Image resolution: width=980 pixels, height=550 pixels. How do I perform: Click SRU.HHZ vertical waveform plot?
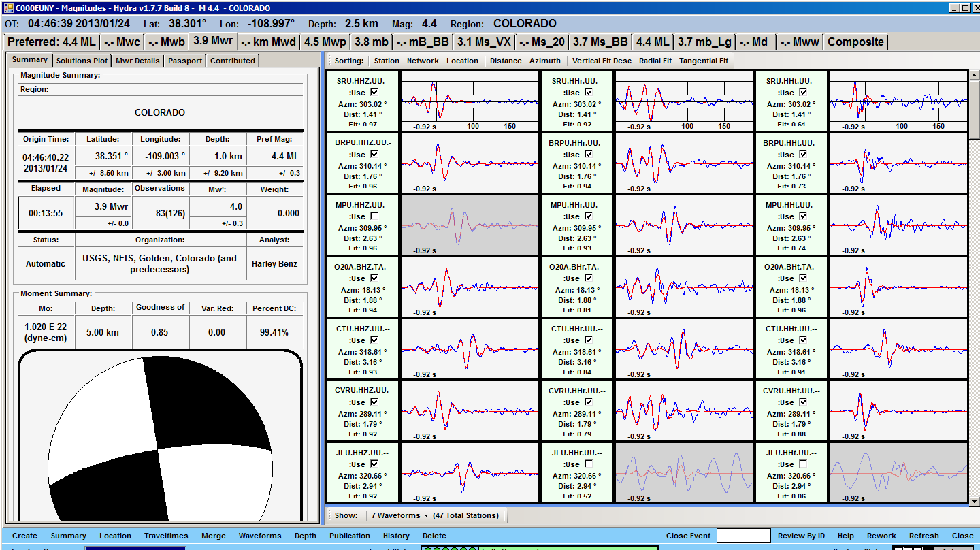pyautogui.click(x=470, y=101)
